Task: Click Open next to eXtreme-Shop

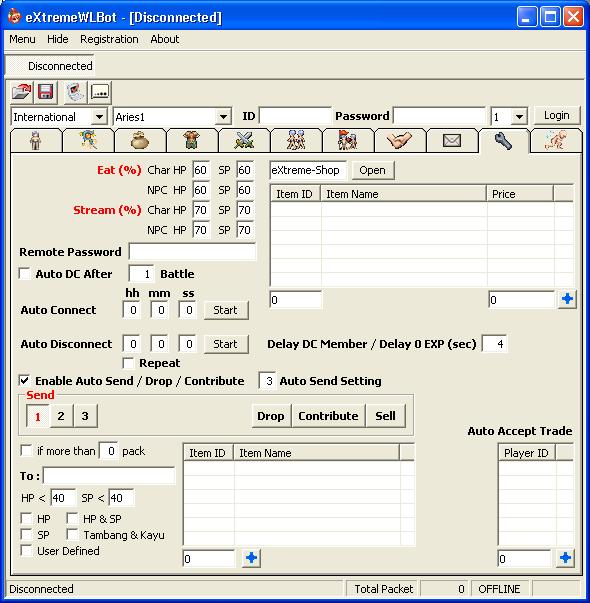Action: point(372,170)
